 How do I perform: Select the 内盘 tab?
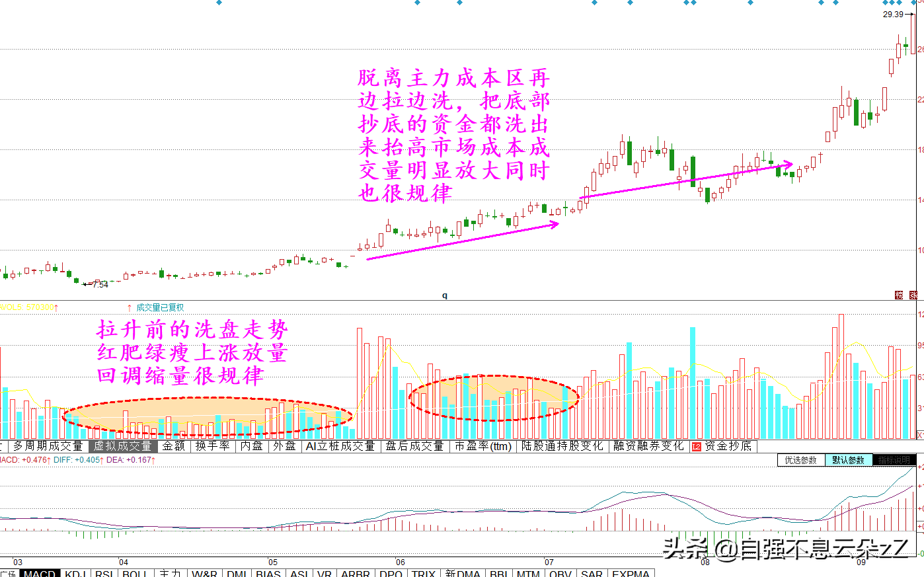click(x=251, y=446)
